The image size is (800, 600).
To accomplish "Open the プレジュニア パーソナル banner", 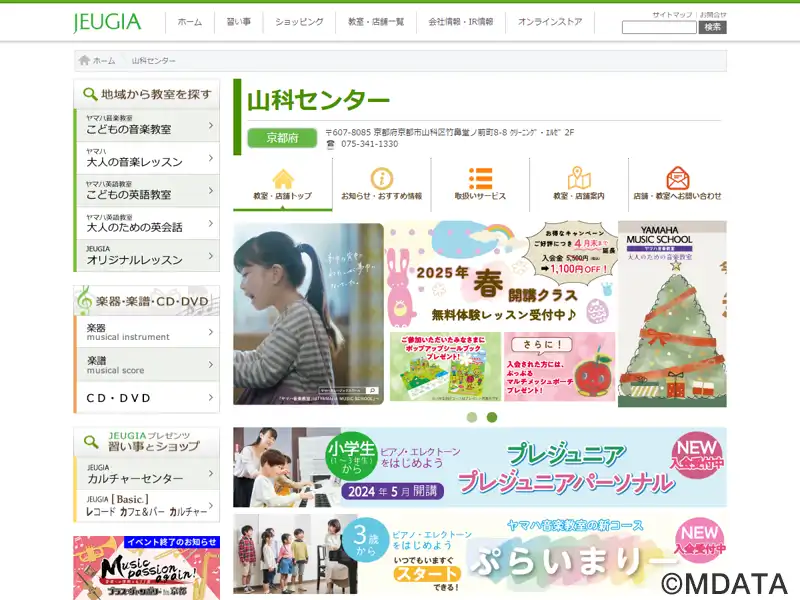I will [480, 467].
